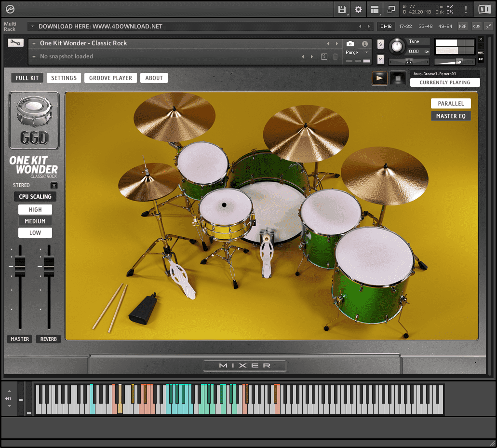Open the GROOVE PLAYER tab
This screenshot has width=497, height=448.
coord(110,78)
